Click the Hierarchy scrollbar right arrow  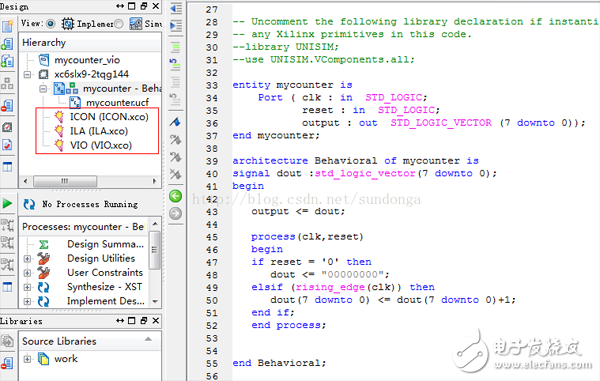155,181
